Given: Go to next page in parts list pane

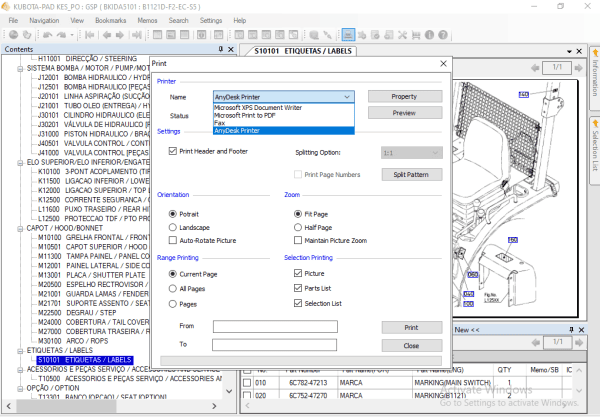Looking at the screenshot, I should coord(579,342).
